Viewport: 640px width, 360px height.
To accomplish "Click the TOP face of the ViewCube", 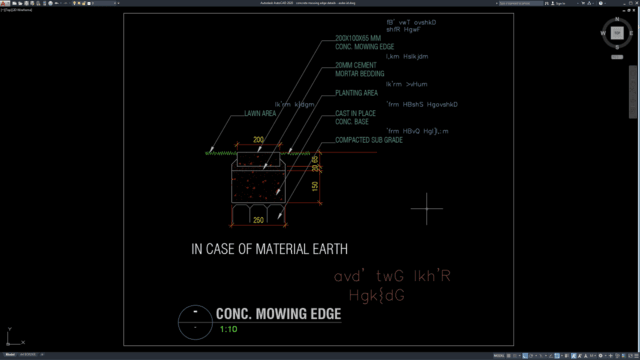I will (617, 33).
